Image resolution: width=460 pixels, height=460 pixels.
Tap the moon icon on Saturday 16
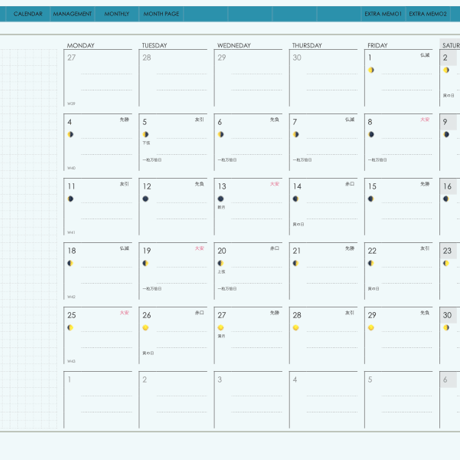(x=446, y=199)
